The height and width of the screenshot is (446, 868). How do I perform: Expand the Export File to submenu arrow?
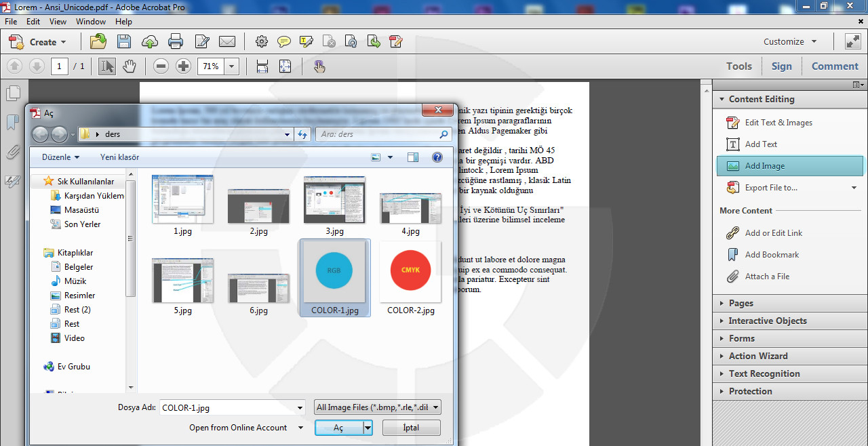tap(854, 188)
